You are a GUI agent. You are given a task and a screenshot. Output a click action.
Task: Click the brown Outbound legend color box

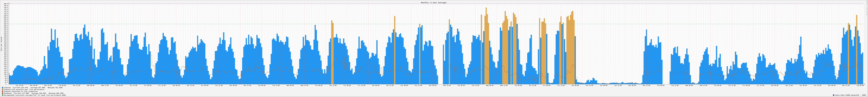3,93
